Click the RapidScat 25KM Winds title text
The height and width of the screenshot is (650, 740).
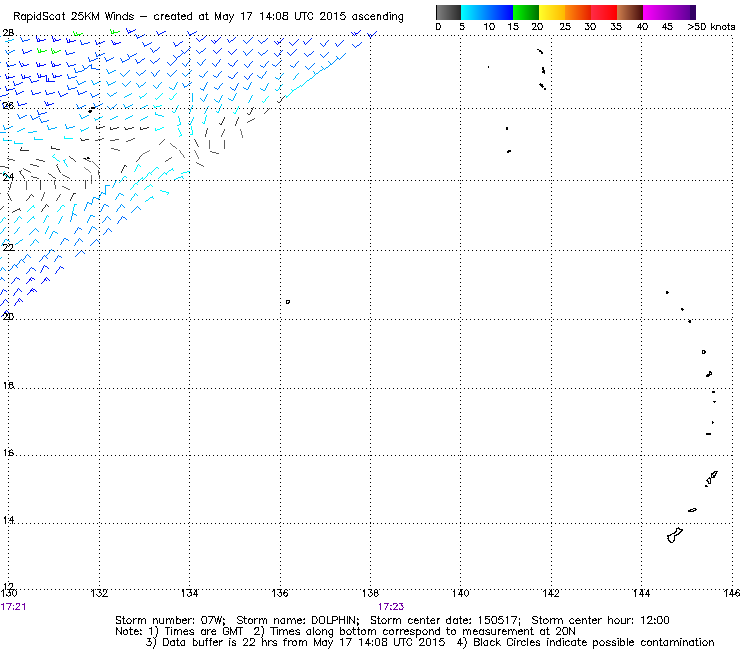click(x=74, y=16)
